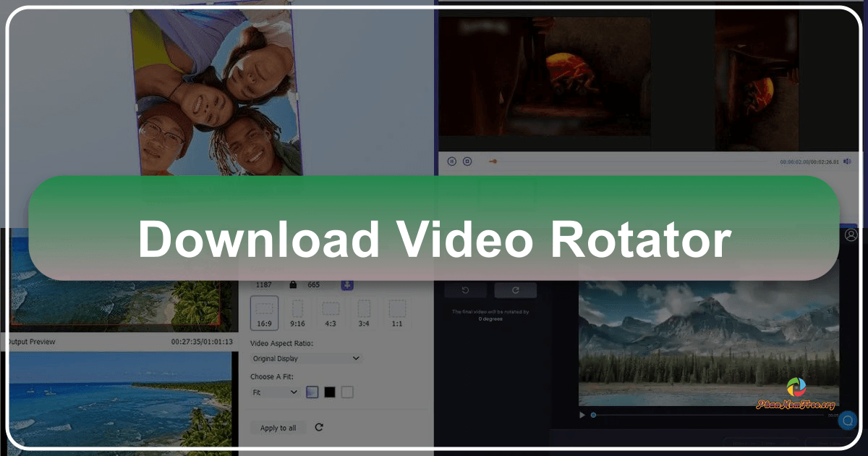
Task: Pick the black fill color swatch
Action: [331, 392]
